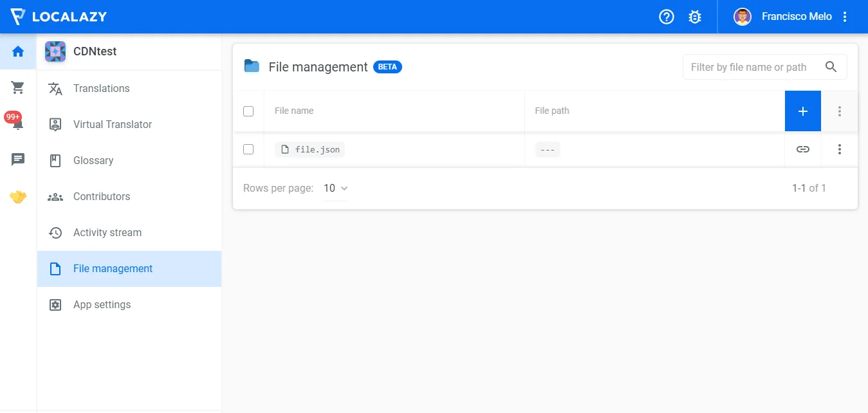Click the Filter by file name field
The image size is (868, 413).
tap(750, 67)
